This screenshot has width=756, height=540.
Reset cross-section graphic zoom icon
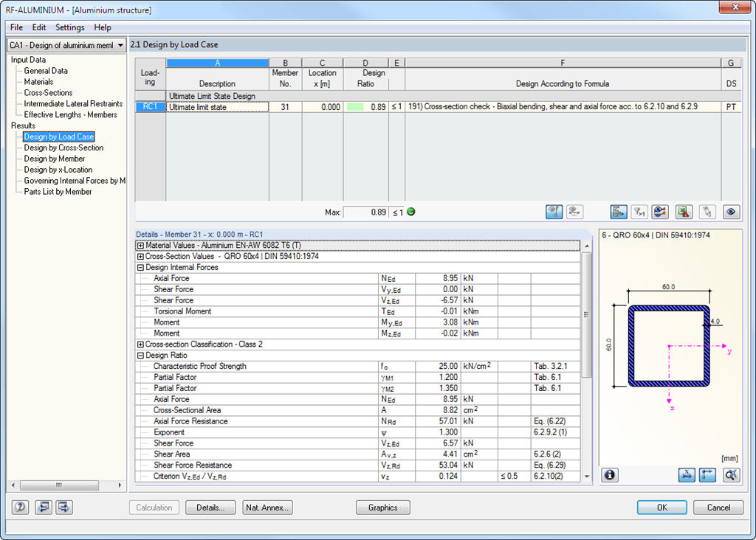[732, 475]
